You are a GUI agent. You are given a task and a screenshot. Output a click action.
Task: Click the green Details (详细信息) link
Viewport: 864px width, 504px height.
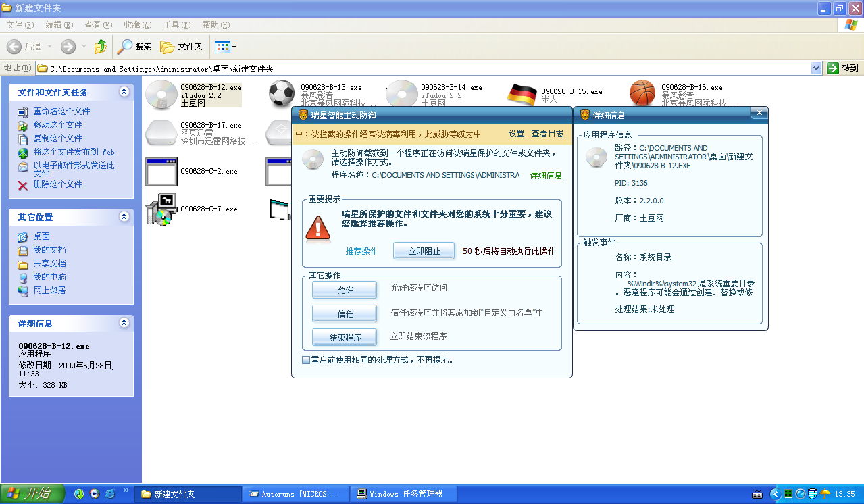point(546,176)
